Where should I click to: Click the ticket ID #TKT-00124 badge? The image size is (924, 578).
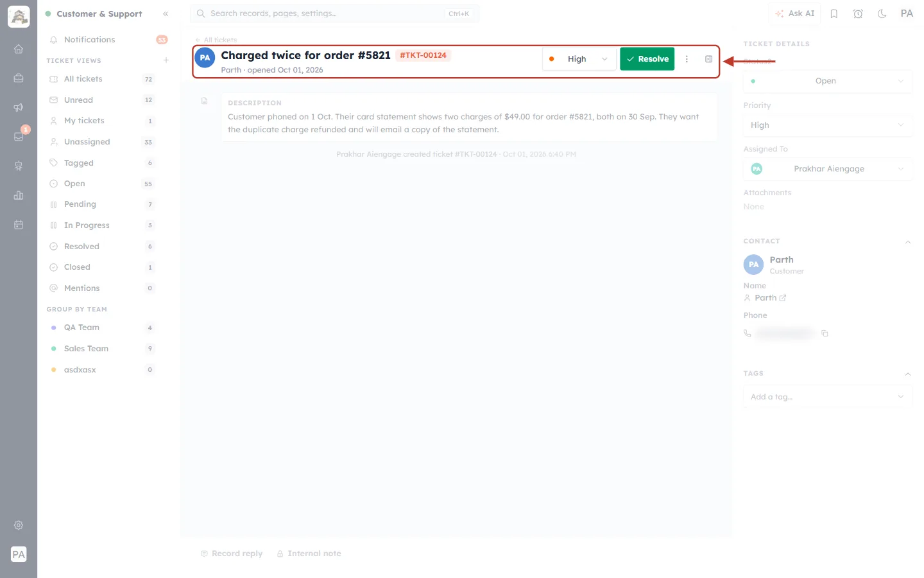(x=423, y=55)
